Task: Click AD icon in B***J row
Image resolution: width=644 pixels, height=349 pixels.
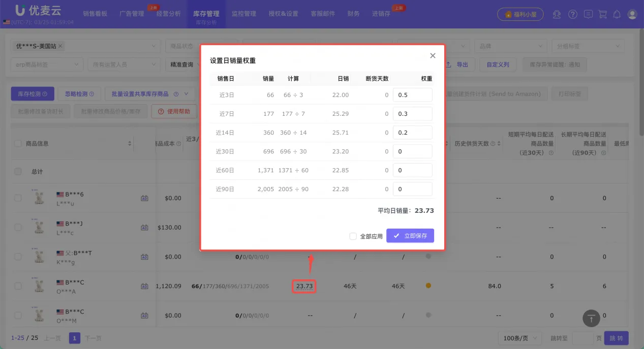Action: 144,228
